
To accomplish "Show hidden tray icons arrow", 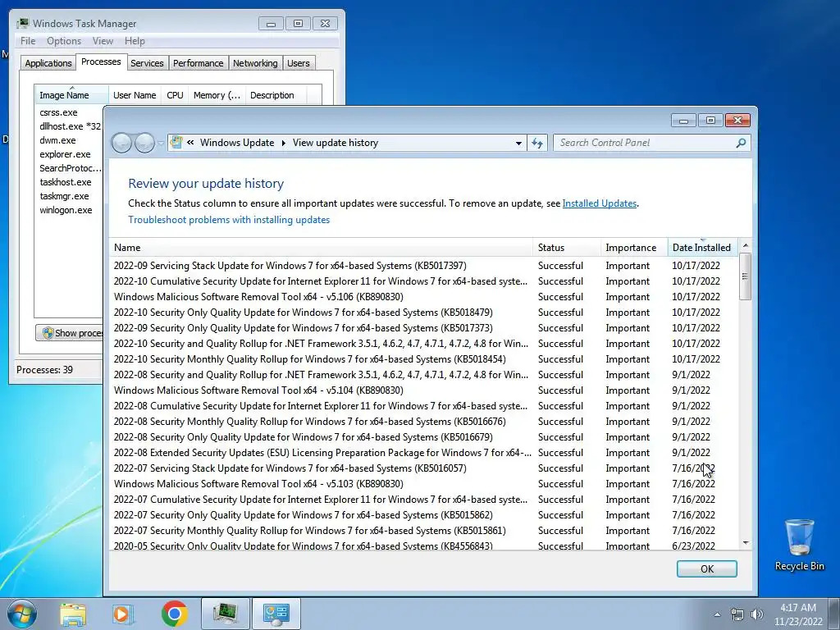I will [x=717, y=614].
